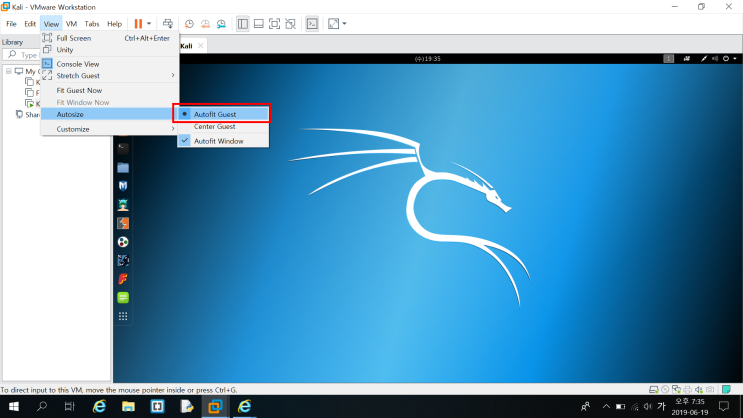Click the Kali top bar volume icon
Image resolution: width=743 pixels, height=418 pixels.
point(715,59)
